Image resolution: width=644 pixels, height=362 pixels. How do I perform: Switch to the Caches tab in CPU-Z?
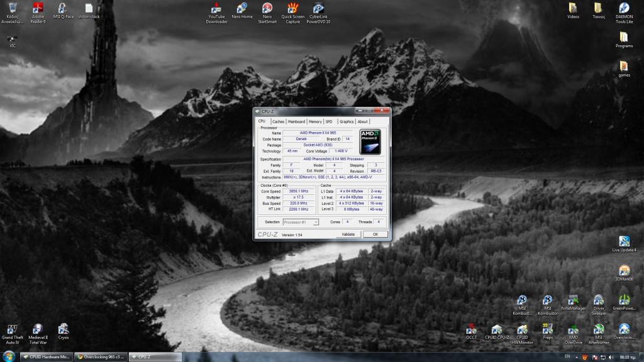(278, 121)
